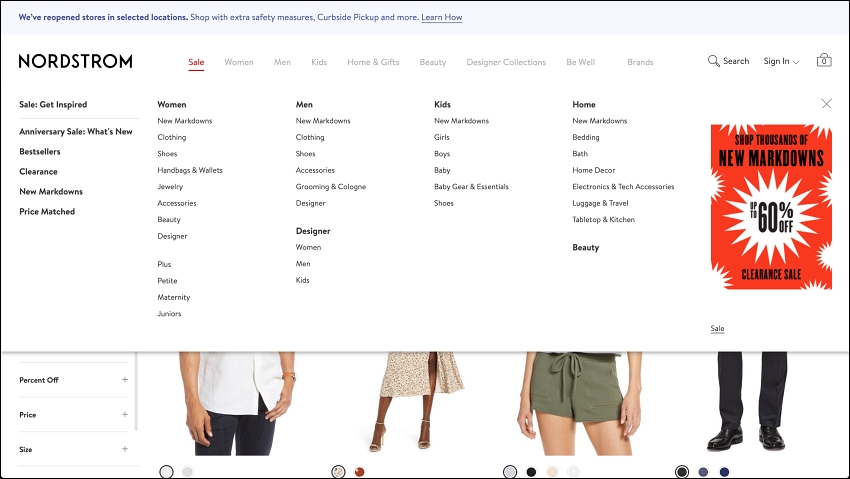Select rust color swatch on floral skirt
The width and height of the screenshot is (850, 479).
[x=359, y=472]
